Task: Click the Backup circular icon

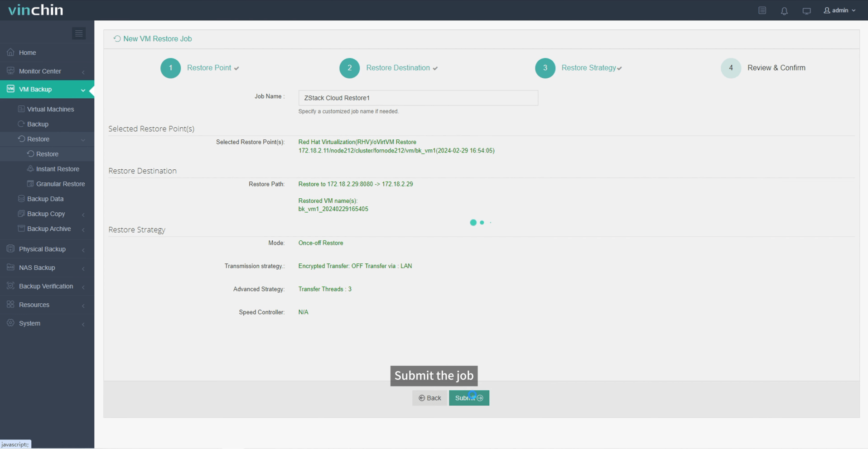Action: click(21, 124)
